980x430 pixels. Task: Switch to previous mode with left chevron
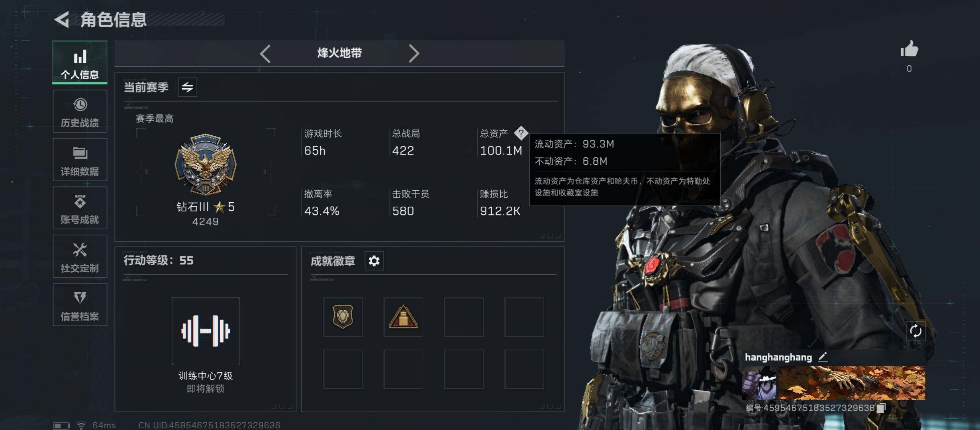[265, 53]
